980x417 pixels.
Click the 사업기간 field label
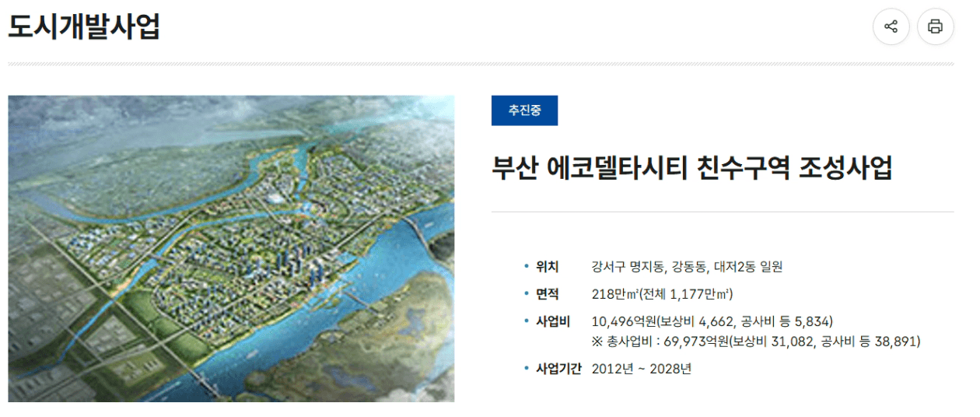[558, 368]
